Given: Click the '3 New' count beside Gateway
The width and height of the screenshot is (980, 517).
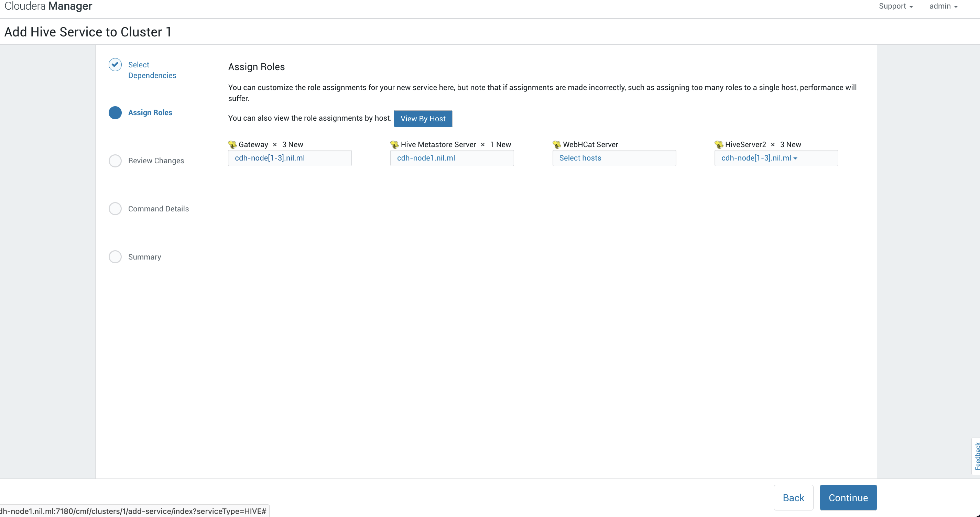Looking at the screenshot, I should click(293, 145).
